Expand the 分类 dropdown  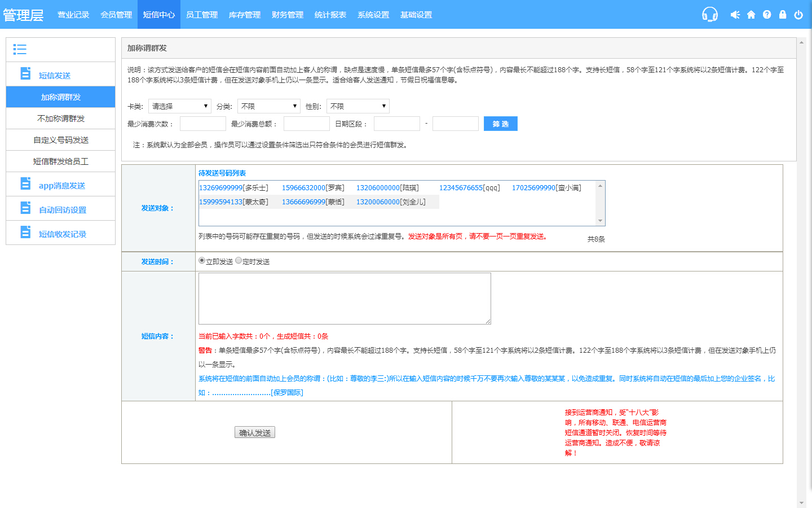268,106
